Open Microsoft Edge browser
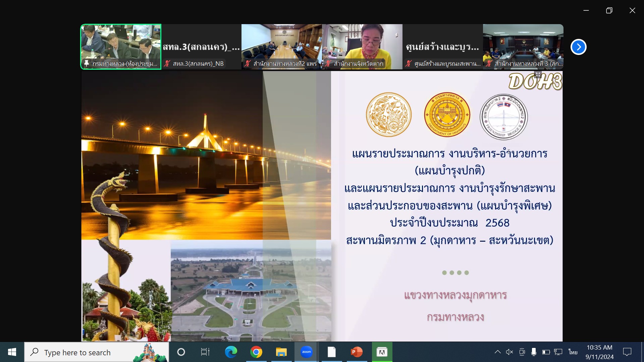This screenshot has height=362, width=644. (231, 352)
